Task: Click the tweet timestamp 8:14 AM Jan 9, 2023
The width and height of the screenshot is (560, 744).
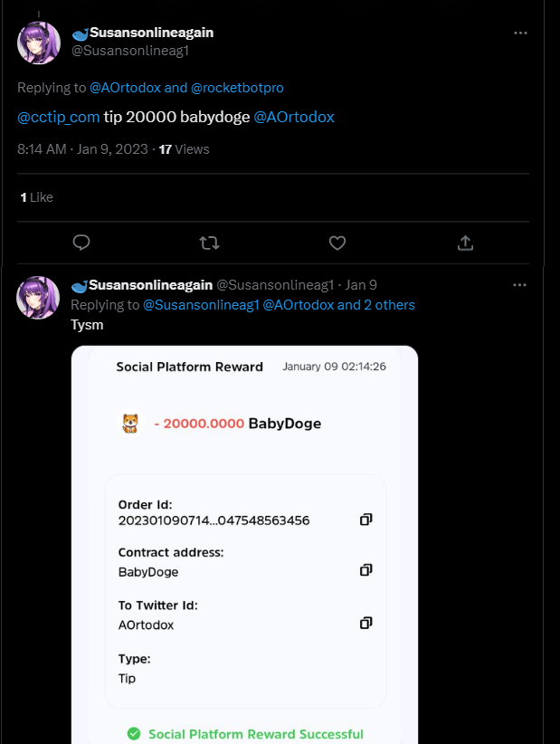Action: pos(82,149)
